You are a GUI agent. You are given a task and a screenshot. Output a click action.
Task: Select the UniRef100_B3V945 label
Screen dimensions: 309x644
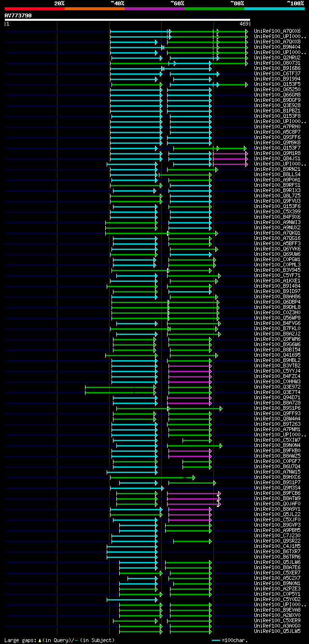click(277, 270)
